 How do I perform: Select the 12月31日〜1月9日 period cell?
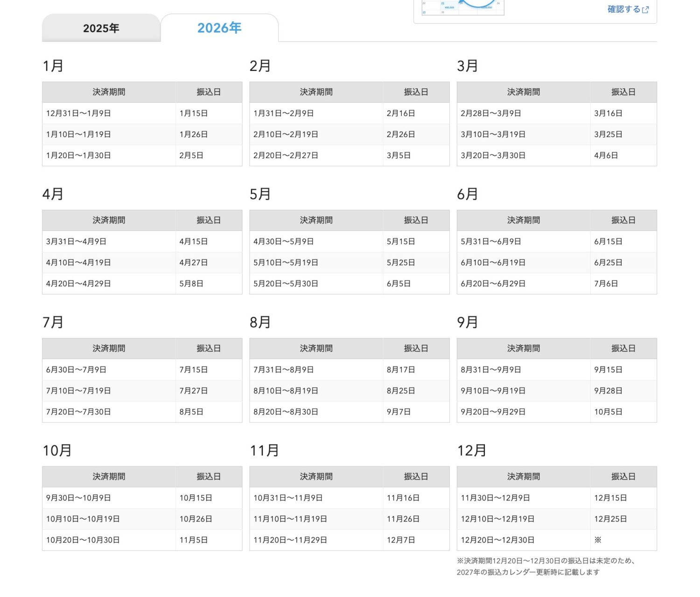(x=78, y=113)
